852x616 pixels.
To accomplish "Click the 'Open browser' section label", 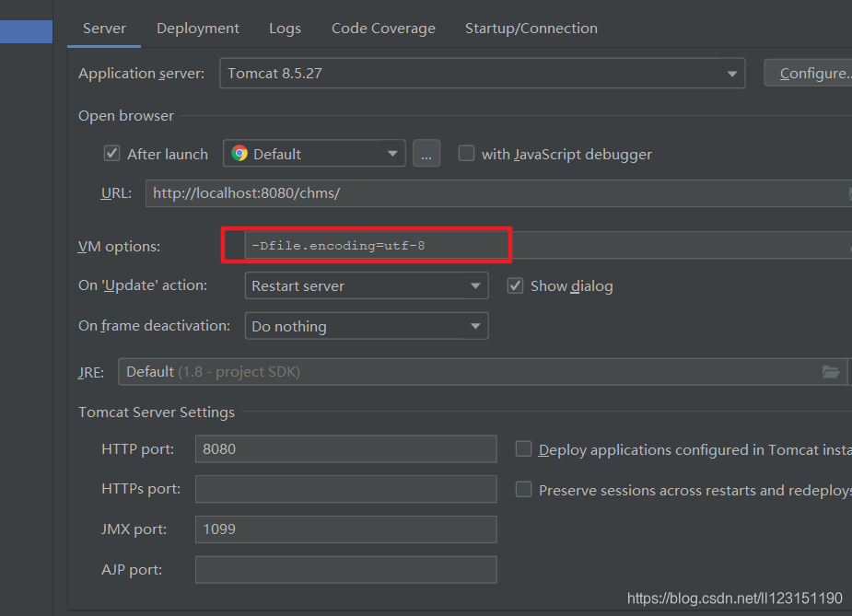I will click(126, 116).
